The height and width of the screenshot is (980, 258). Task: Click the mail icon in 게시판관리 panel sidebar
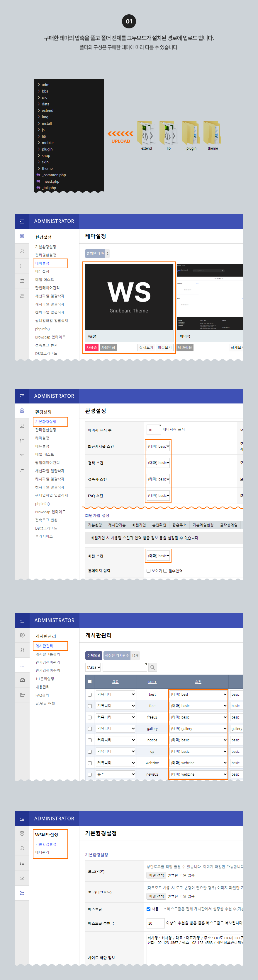22,680
